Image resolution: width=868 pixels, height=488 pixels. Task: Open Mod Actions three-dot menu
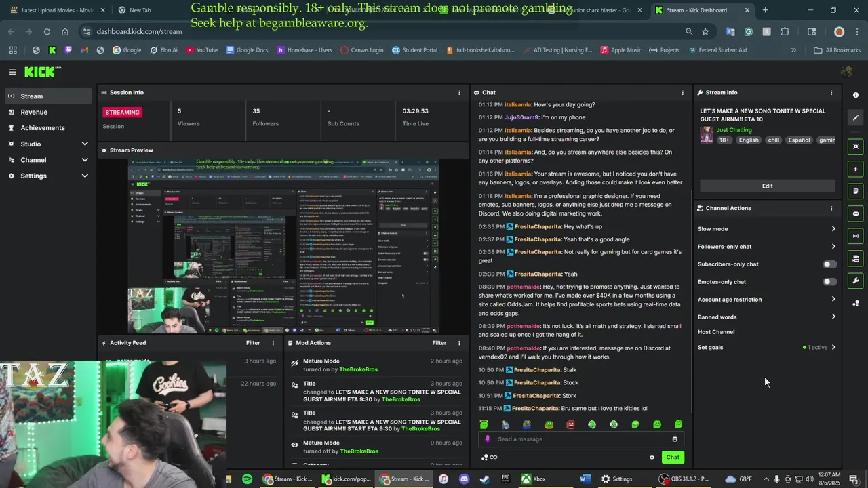pyautogui.click(x=459, y=343)
